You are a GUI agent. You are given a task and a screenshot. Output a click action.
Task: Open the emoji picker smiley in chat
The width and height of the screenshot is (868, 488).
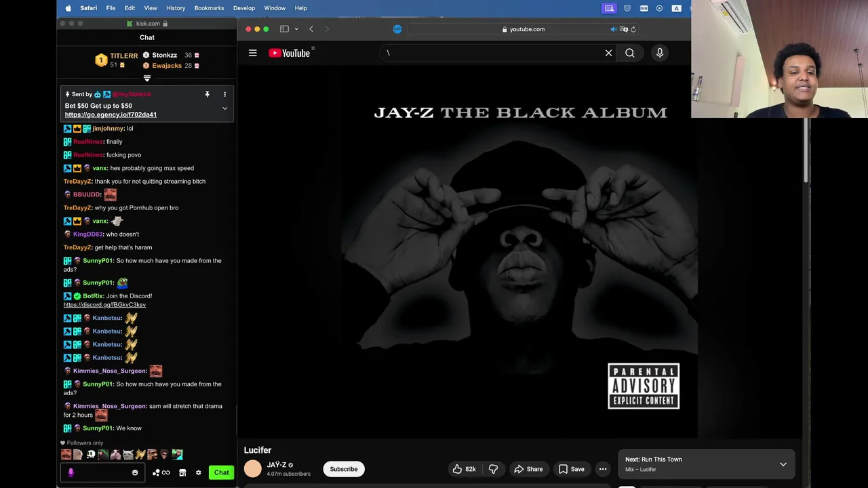pos(135,472)
